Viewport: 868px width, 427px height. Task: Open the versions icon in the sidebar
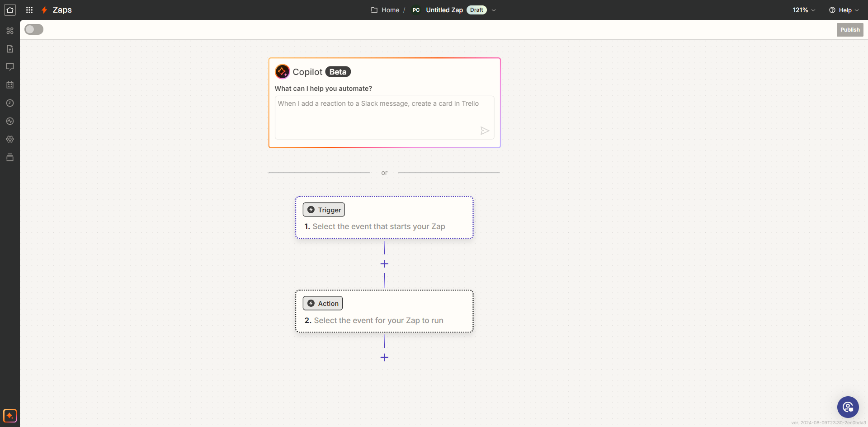coord(10,157)
